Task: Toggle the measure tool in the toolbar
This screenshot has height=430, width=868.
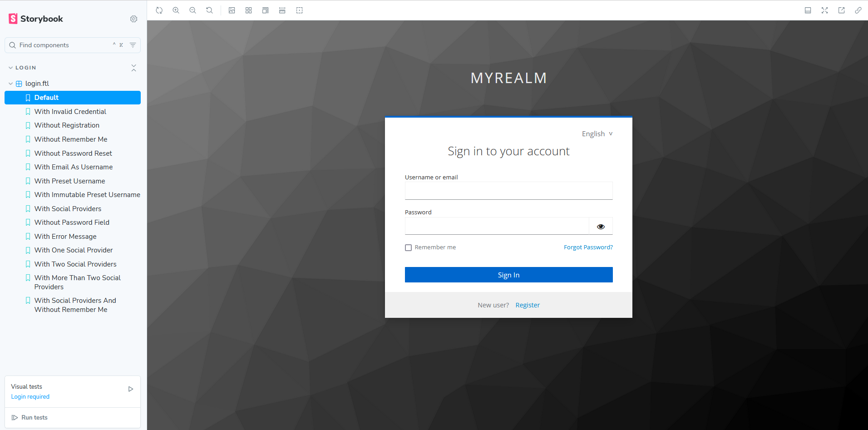Action: click(282, 10)
